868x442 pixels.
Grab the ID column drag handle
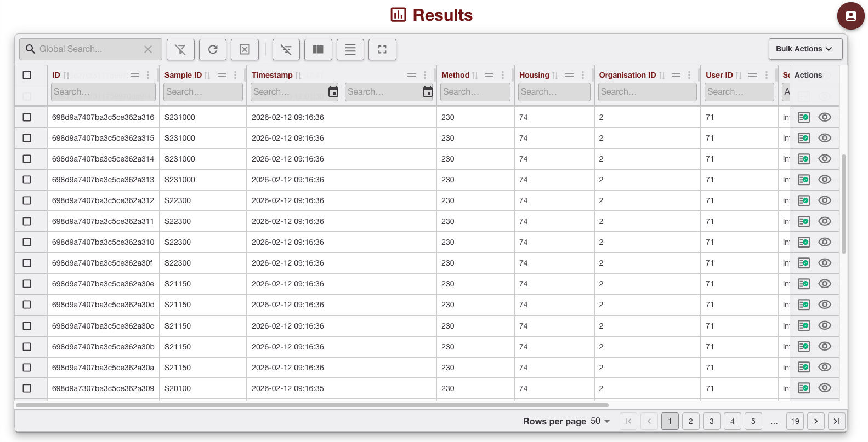click(x=135, y=75)
